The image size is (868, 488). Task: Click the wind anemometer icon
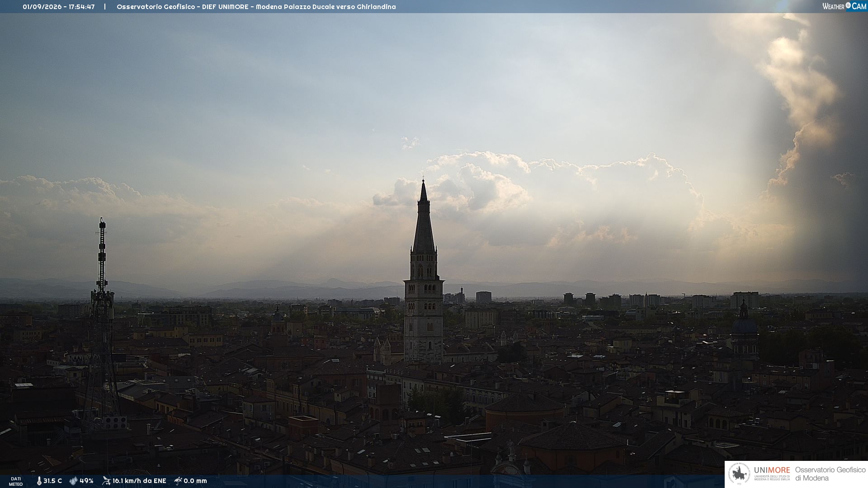click(106, 481)
